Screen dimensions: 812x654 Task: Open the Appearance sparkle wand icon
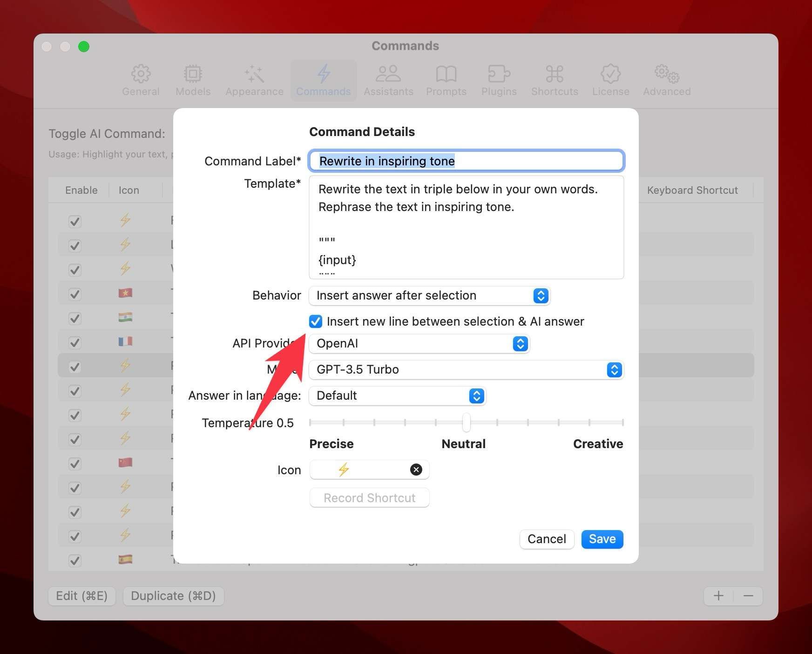coord(254,74)
